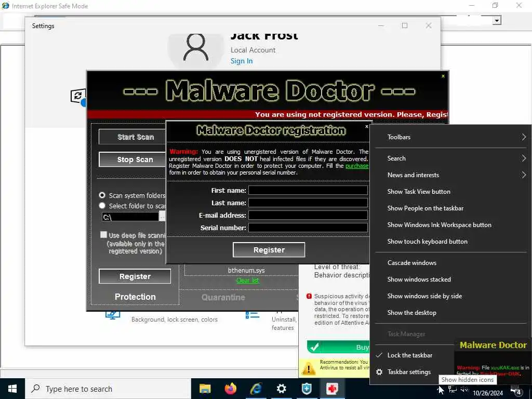Image resolution: width=532 pixels, height=399 pixels.
Task: Click the folder browse button next to C:\
Action: (162, 216)
